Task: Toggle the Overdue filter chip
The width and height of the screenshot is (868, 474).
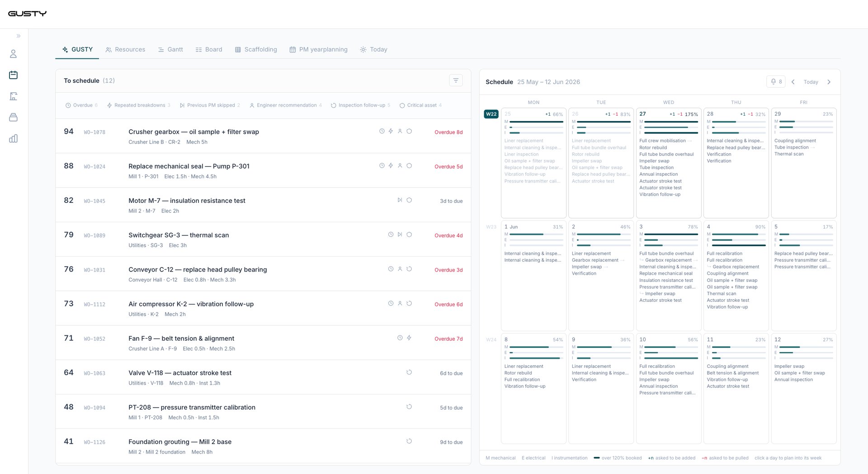Action: [x=81, y=105]
